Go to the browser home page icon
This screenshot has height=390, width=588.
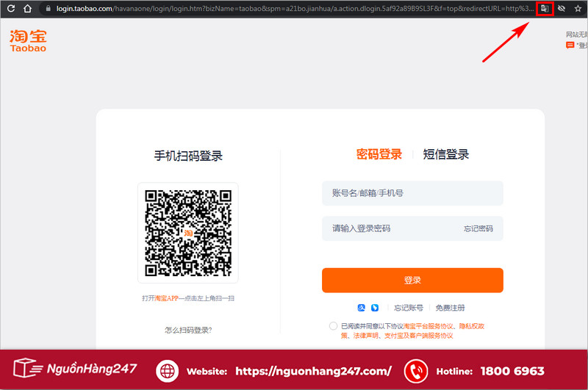[x=27, y=8]
